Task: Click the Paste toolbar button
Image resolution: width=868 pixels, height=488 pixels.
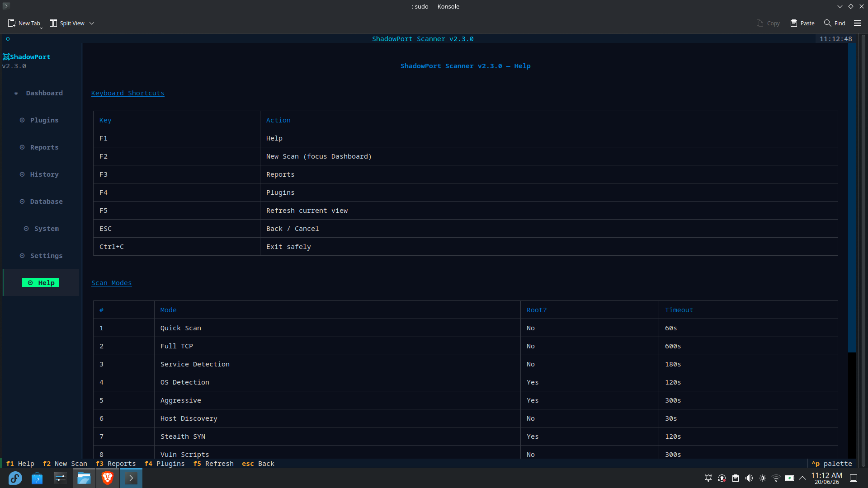Action: coord(802,23)
